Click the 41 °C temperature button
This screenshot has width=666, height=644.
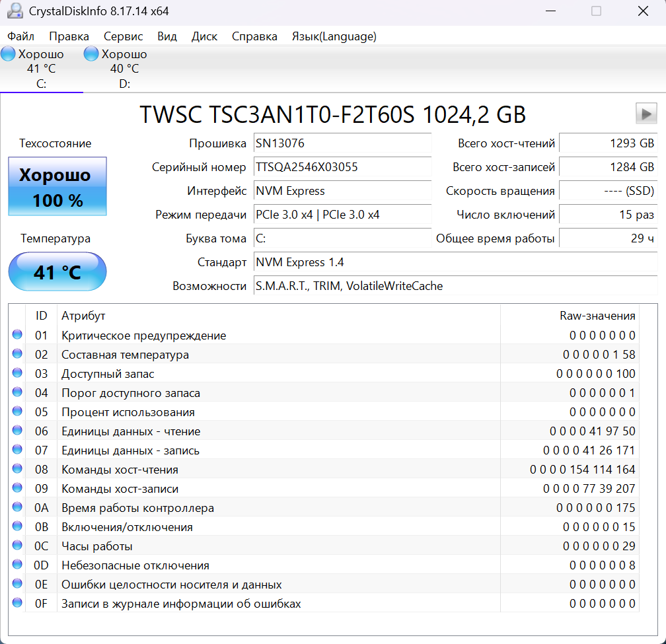[57, 271]
